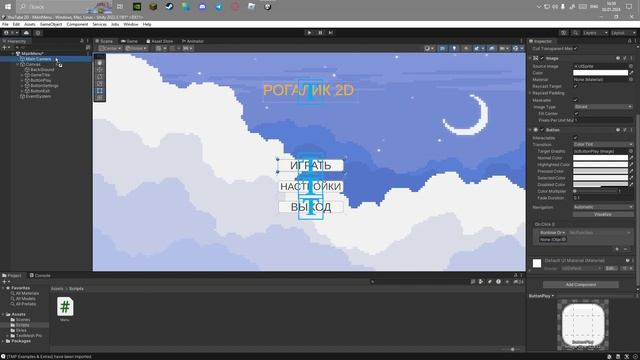This screenshot has width=640, height=360.
Task: Select the Scale tool in scene toolbar
Action: pyautogui.click(x=100, y=83)
